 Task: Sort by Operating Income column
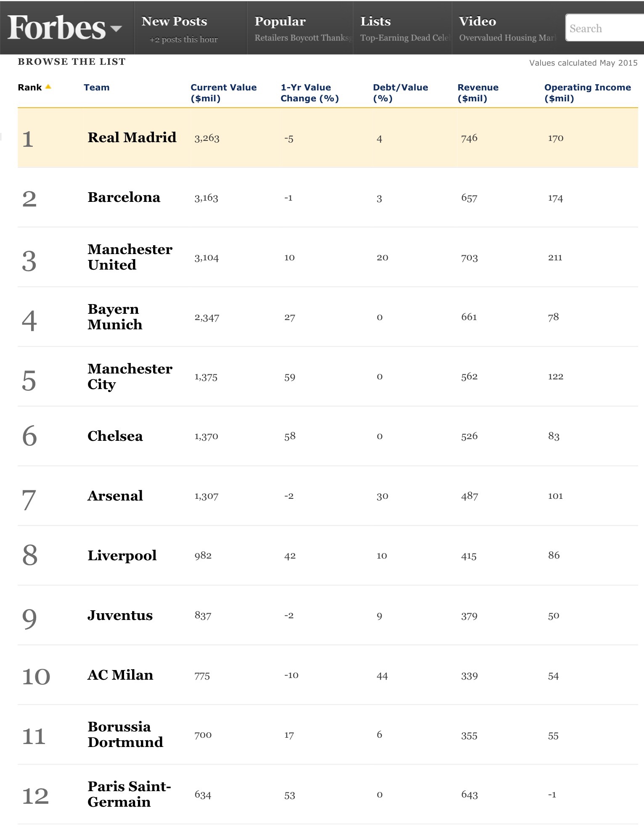pyautogui.click(x=587, y=93)
